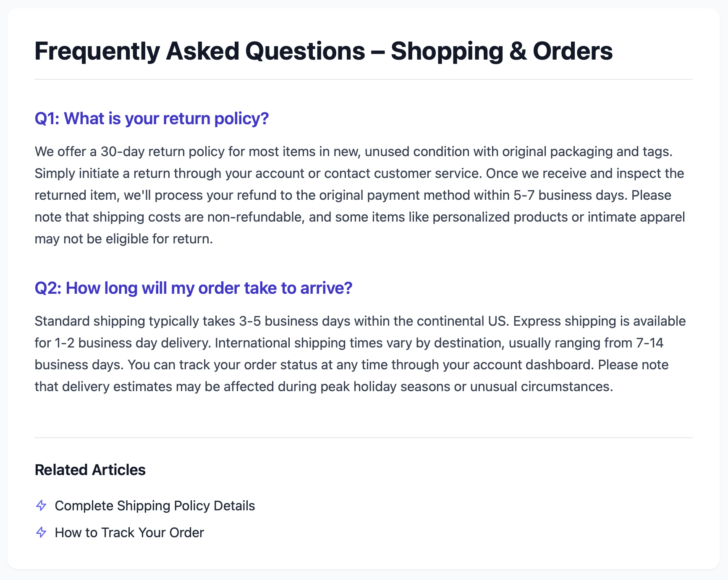Click the Q2 order arrival question heading
Image resolution: width=728 pixels, height=580 pixels.
pos(193,288)
